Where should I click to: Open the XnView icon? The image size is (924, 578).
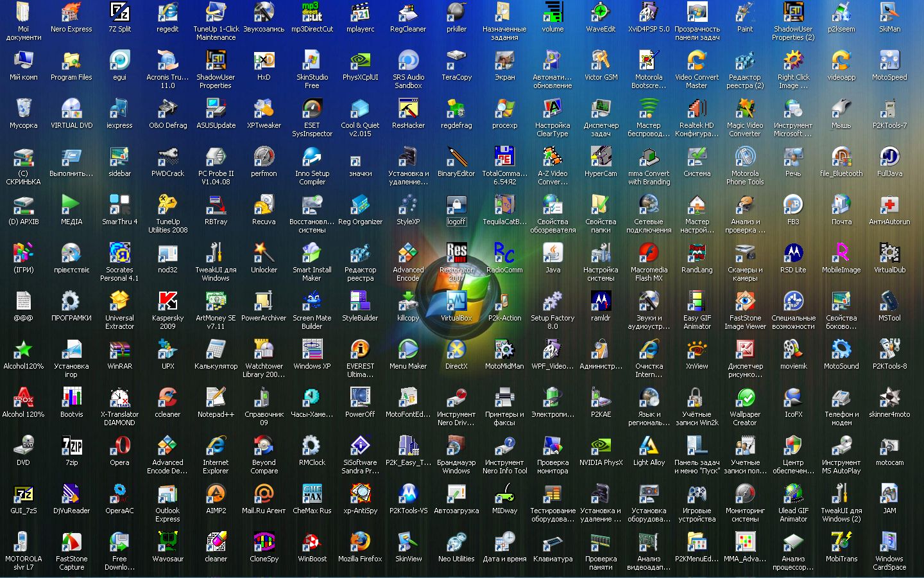coord(697,349)
